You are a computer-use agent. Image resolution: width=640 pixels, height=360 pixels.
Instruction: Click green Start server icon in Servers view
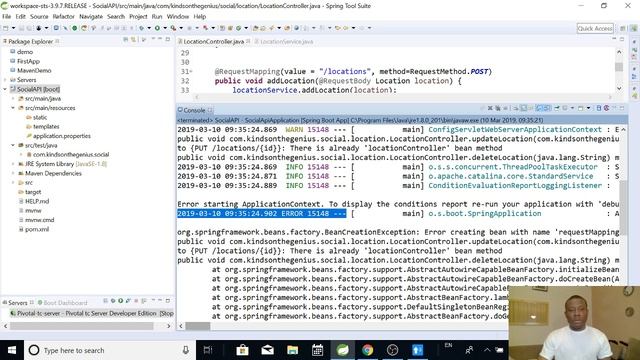[x=120, y=301]
